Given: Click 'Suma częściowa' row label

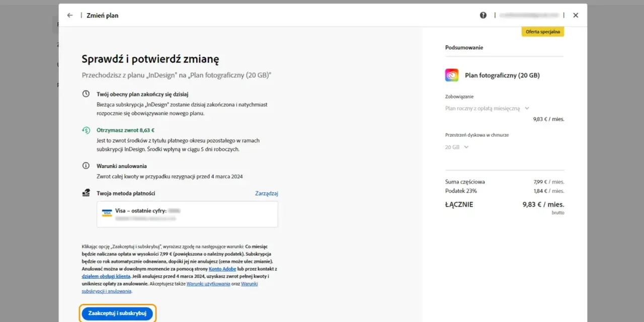Looking at the screenshot, I should (x=465, y=182).
